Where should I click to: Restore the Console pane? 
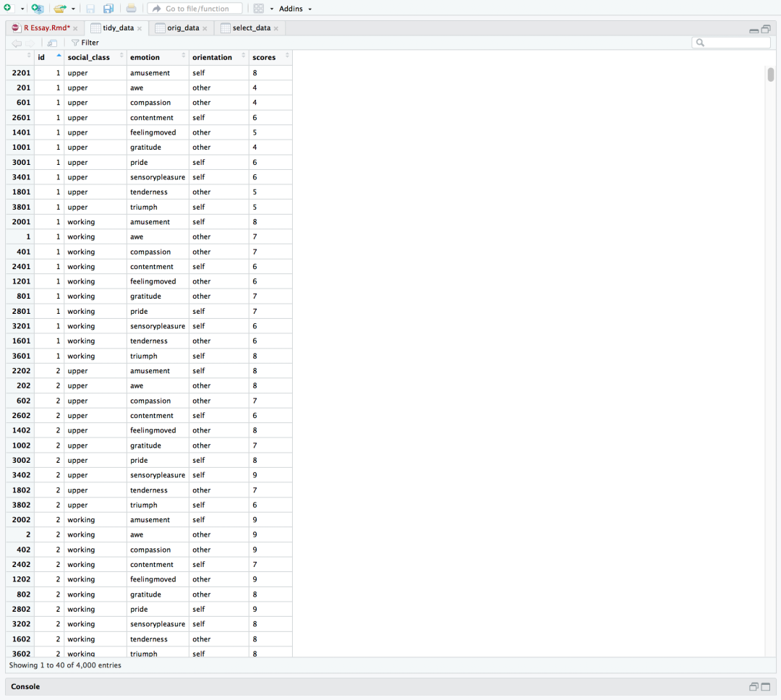(754, 686)
